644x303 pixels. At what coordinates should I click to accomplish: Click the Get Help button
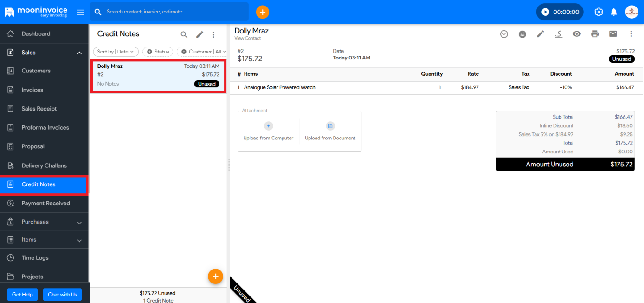pyautogui.click(x=22, y=294)
